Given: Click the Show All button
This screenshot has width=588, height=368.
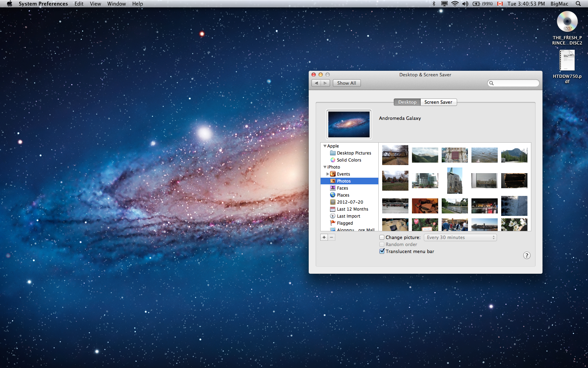Looking at the screenshot, I should [346, 83].
